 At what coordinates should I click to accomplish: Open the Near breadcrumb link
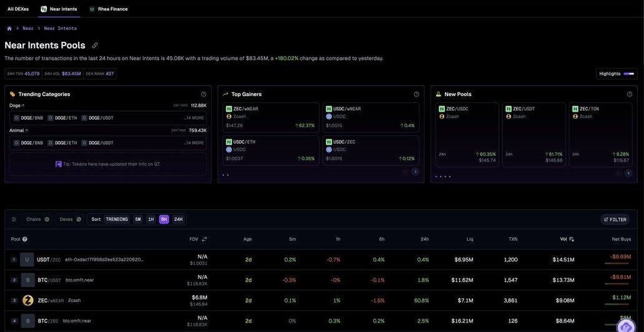point(28,28)
